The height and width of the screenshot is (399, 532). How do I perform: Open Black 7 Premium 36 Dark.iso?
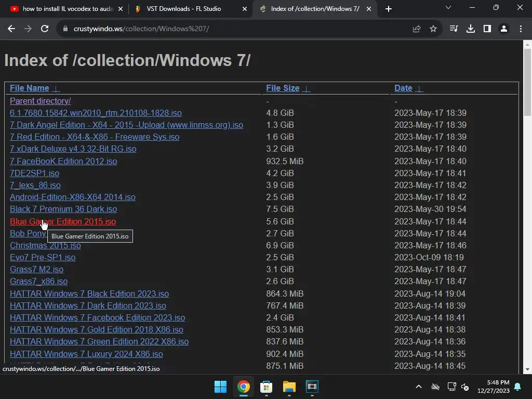(63, 209)
